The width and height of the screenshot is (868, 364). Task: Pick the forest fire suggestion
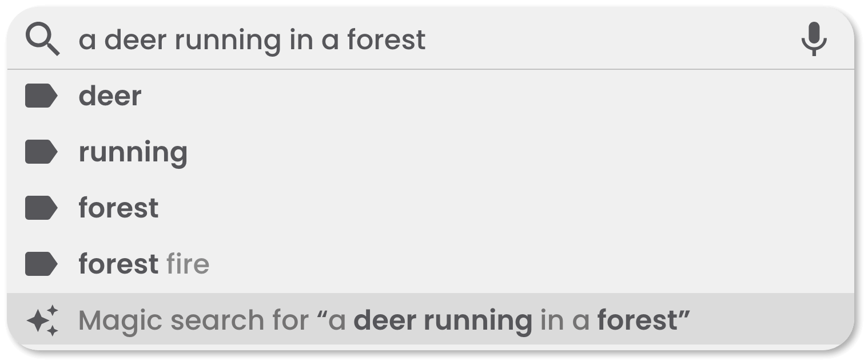144,264
